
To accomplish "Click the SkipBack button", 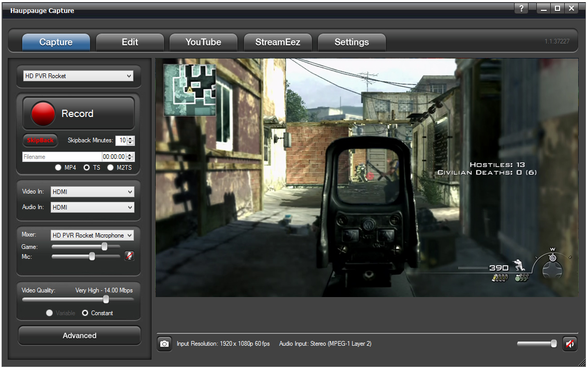I will pos(40,140).
